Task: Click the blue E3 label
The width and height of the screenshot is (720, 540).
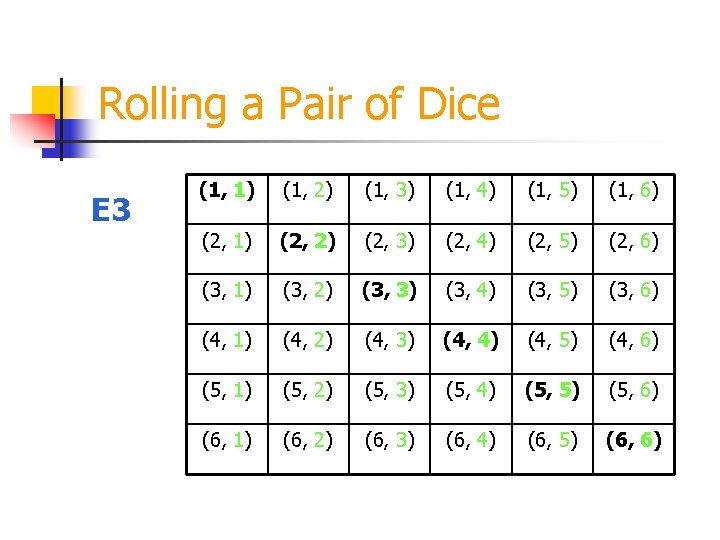Action: coord(111,209)
